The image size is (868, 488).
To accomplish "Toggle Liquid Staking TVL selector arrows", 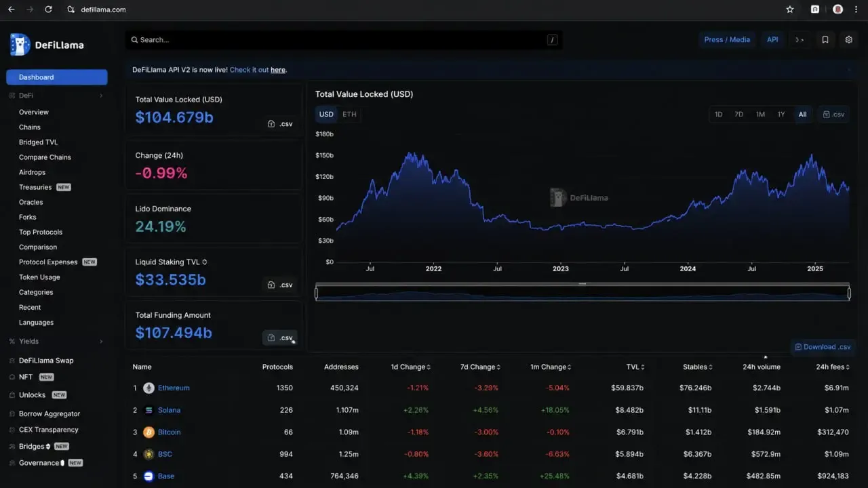I will pos(205,262).
